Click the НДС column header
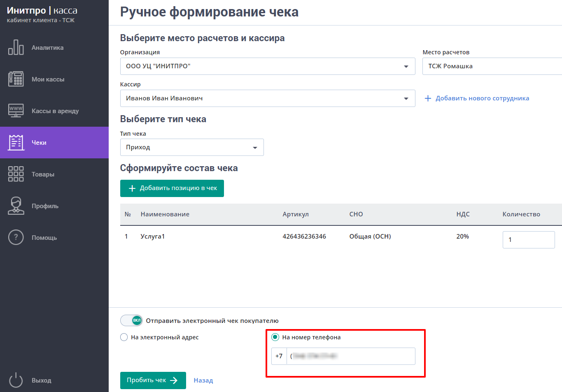Screen dimensions: 562x392 pos(463,214)
